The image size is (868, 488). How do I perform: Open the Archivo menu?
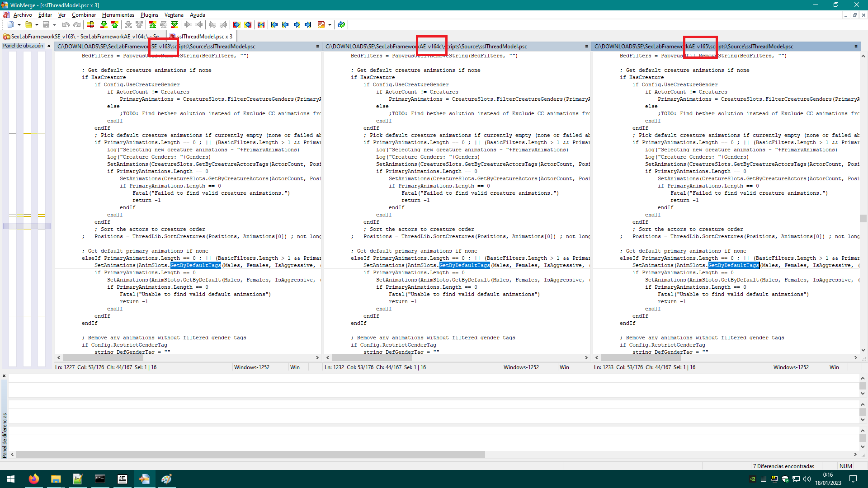23,15
